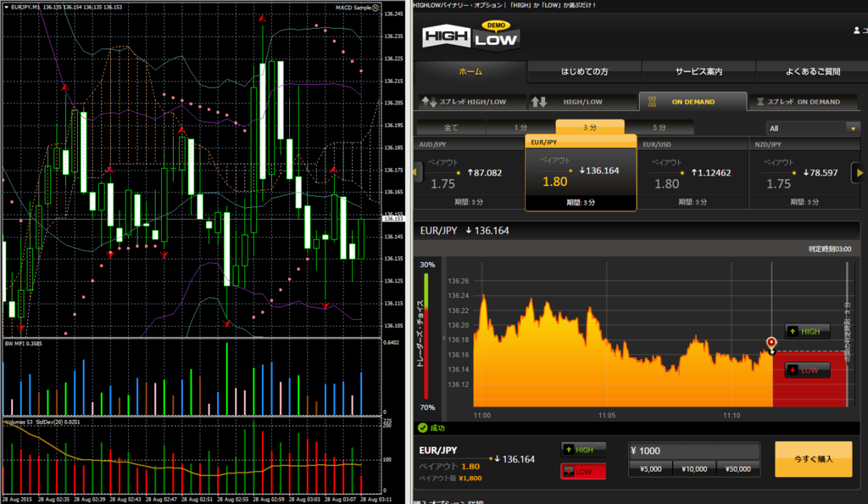The width and height of the screenshot is (868, 504).
Task: Click the ¥ 1000 amount field
Action: tap(694, 451)
